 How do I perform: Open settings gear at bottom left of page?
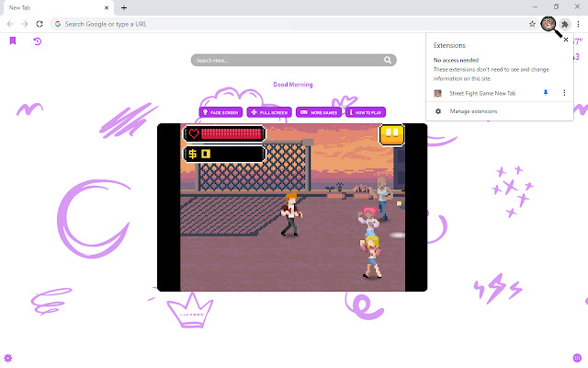[8, 358]
